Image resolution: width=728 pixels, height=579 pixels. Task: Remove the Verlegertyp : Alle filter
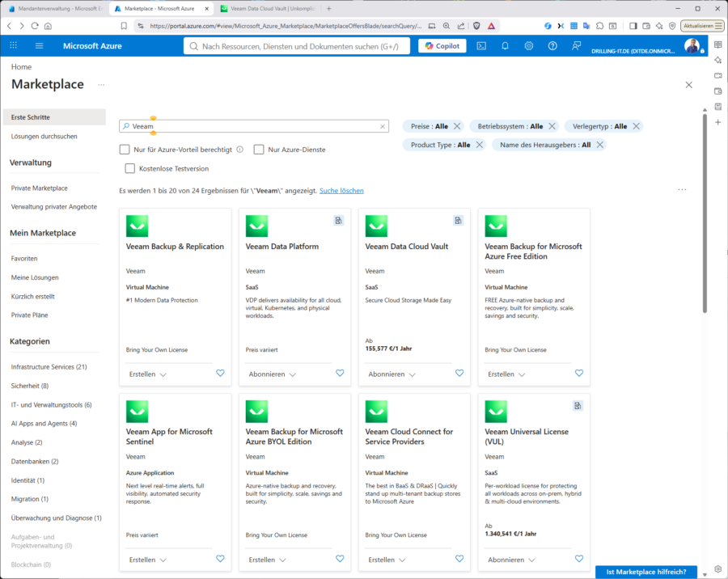637,126
